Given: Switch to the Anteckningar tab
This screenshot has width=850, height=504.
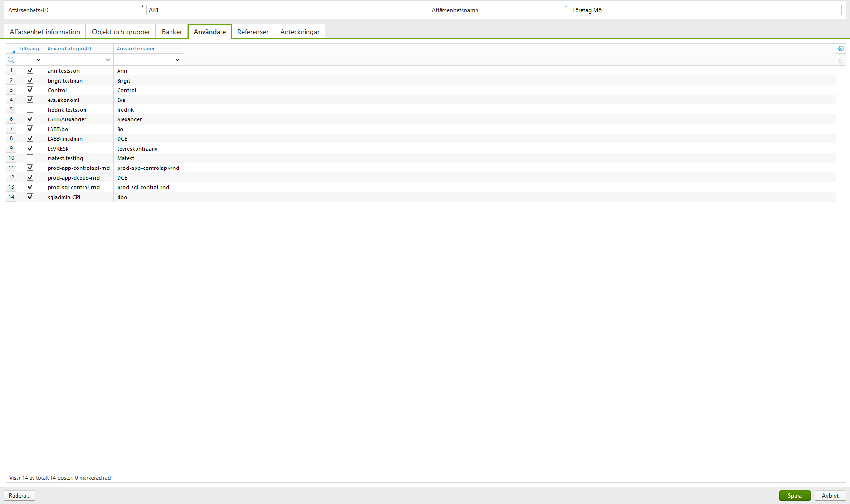Looking at the screenshot, I should (x=299, y=31).
